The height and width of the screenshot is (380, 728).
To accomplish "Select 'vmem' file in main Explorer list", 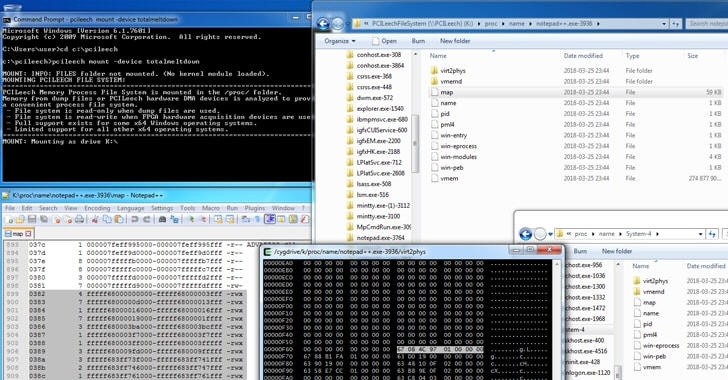I will coord(449,178).
